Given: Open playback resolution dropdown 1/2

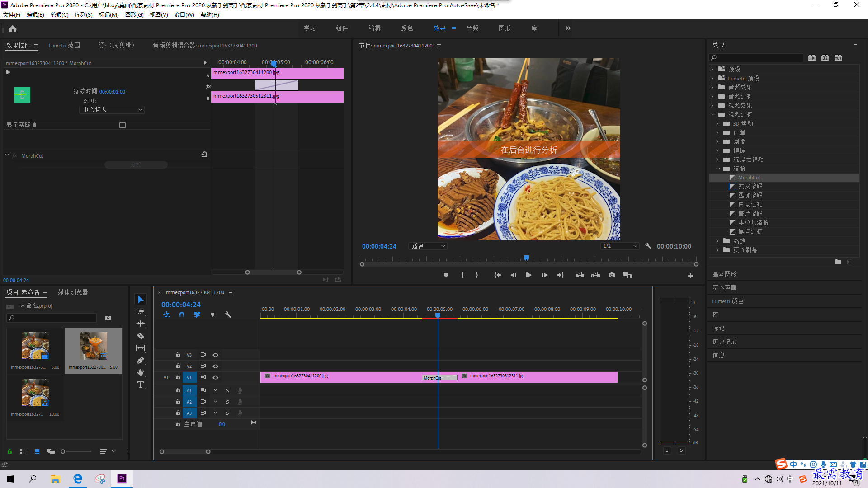Looking at the screenshot, I should 620,246.
